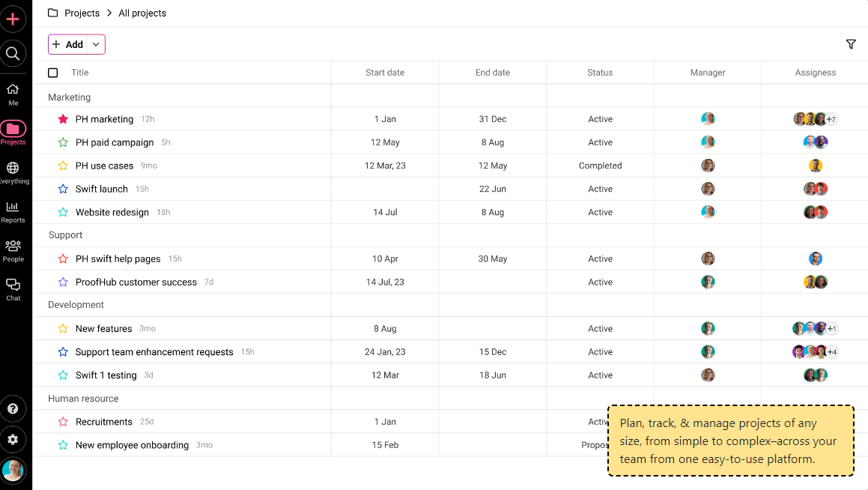The width and height of the screenshot is (868, 490).
Task: Click the Add project button
Action: pyautogui.click(x=68, y=44)
